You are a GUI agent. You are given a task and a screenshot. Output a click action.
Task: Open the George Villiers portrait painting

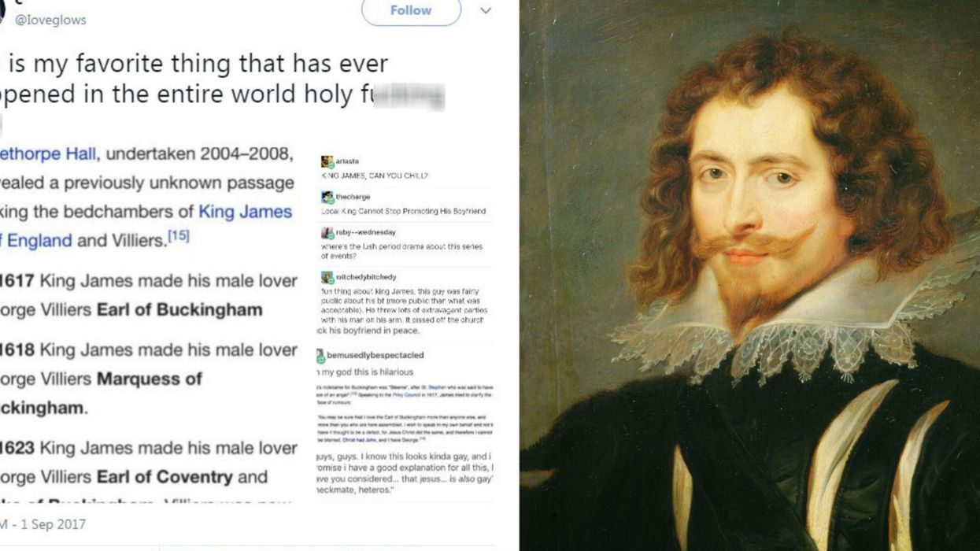tap(749, 275)
